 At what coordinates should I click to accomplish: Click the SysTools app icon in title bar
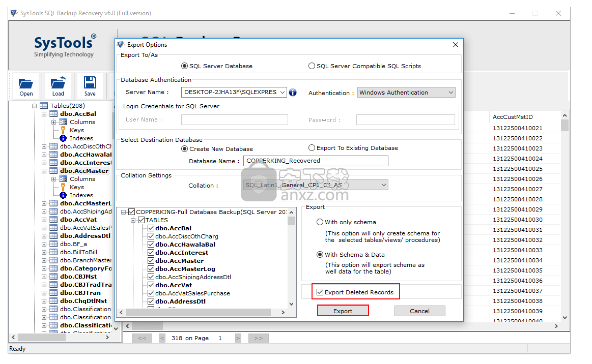[x=14, y=13]
